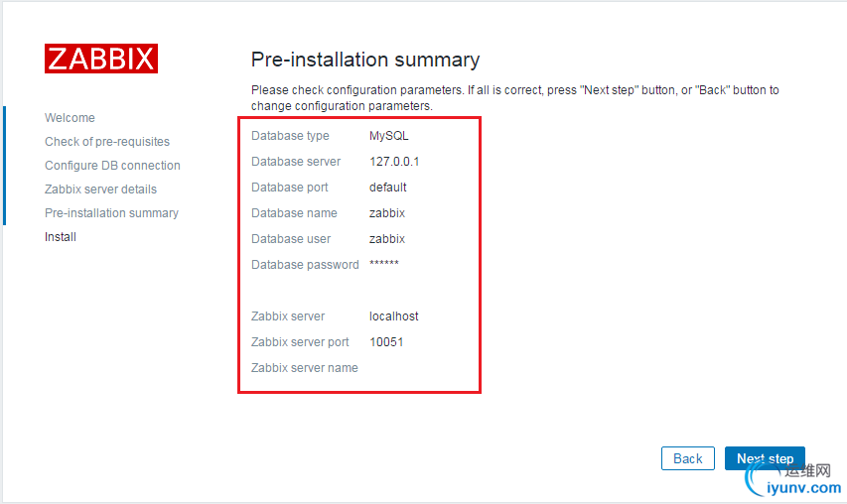The image size is (847, 504).
Task: Click the ZABBIX logo
Action: pos(101,59)
